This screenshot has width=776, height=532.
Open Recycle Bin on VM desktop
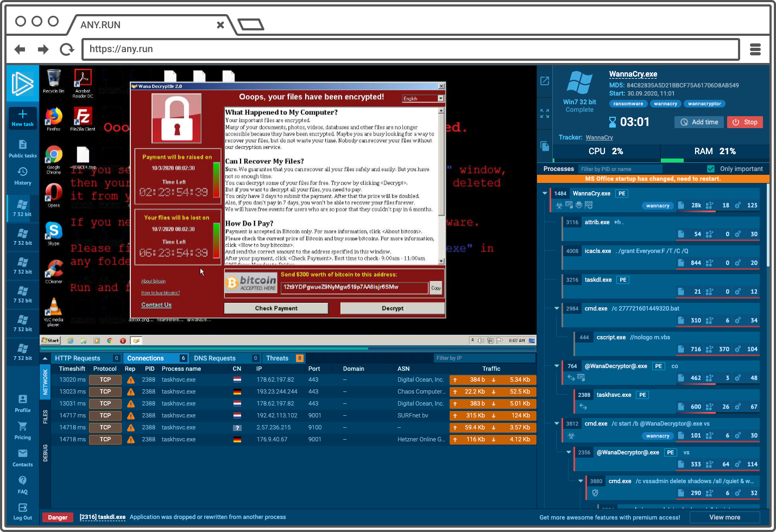pos(54,81)
